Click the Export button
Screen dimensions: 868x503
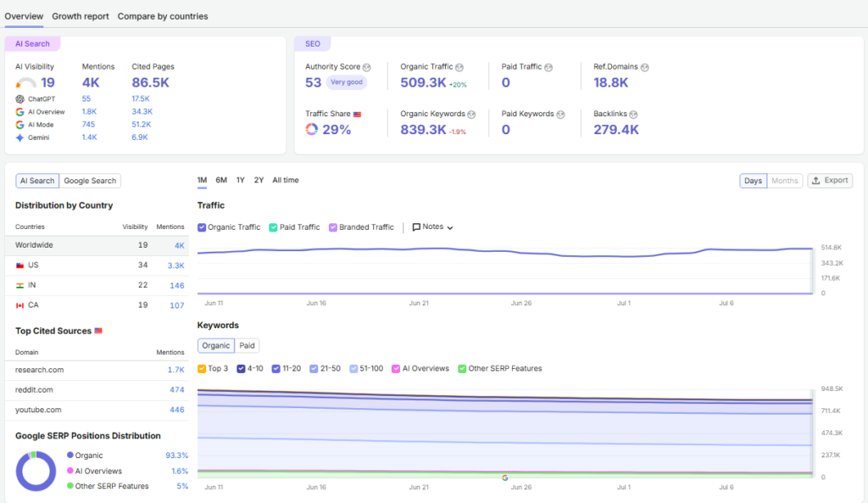tap(830, 181)
